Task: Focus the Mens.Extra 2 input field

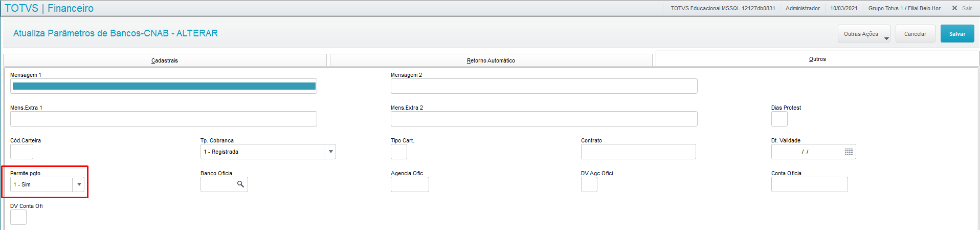Action: pyautogui.click(x=544, y=119)
